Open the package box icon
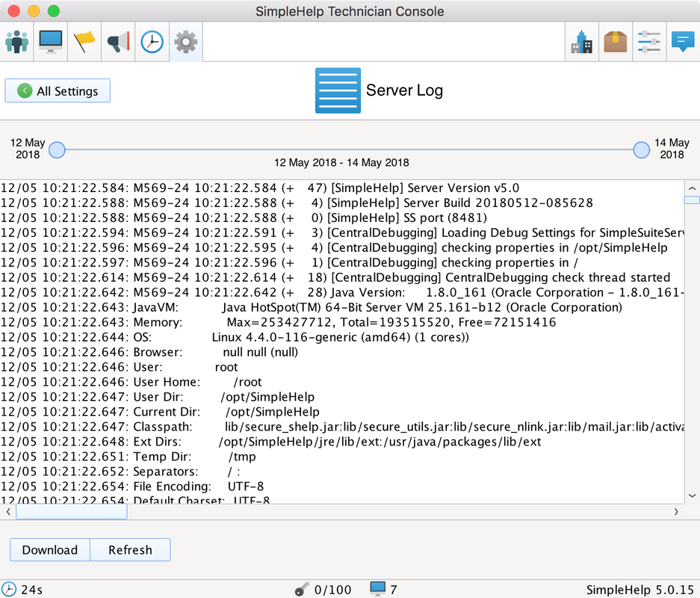 pos(616,42)
